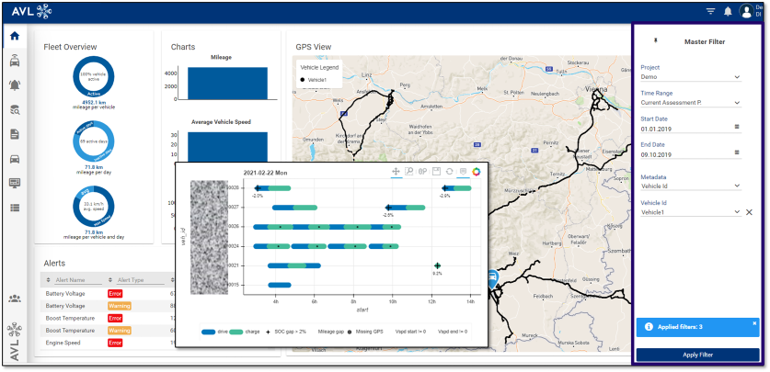
Task: Open the data search sidebar icon
Action: pos(15,110)
